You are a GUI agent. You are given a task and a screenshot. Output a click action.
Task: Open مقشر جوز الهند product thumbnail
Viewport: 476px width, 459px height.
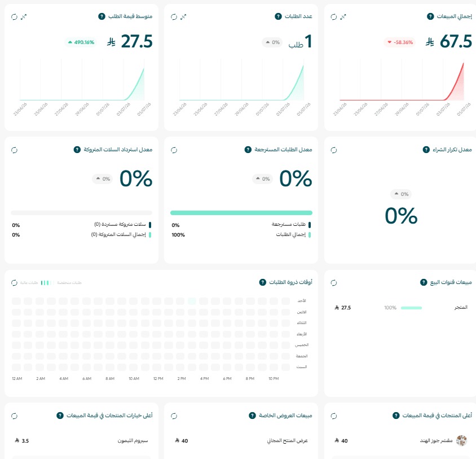[x=461, y=440]
